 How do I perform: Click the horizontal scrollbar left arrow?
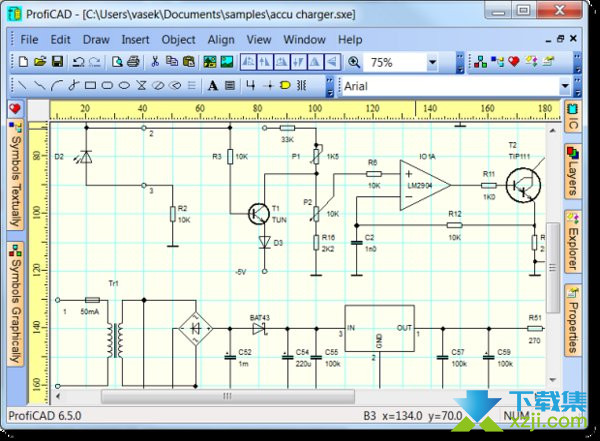58,396
